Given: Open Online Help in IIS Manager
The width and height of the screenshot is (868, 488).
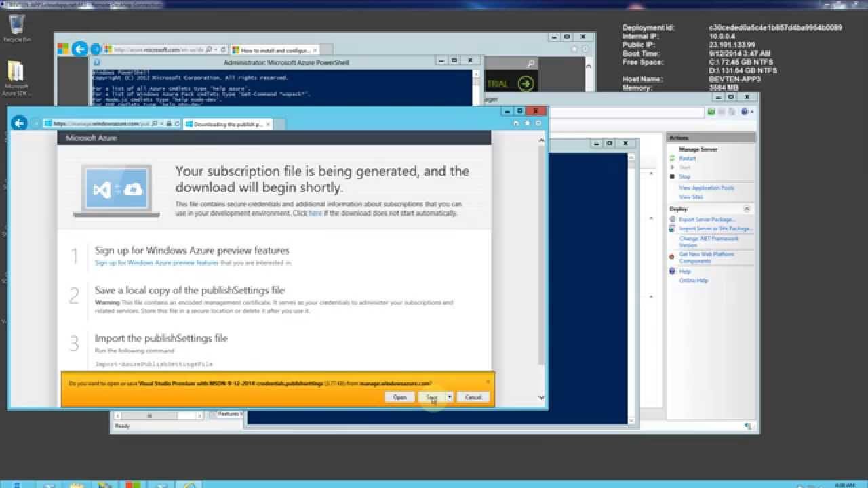Looking at the screenshot, I should tap(693, 280).
